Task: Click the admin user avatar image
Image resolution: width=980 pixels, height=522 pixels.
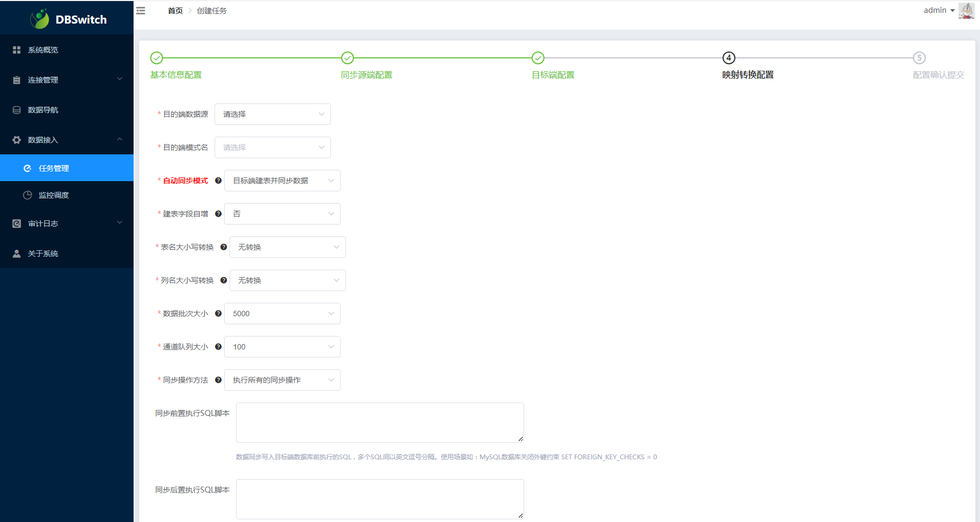Action: tap(966, 11)
